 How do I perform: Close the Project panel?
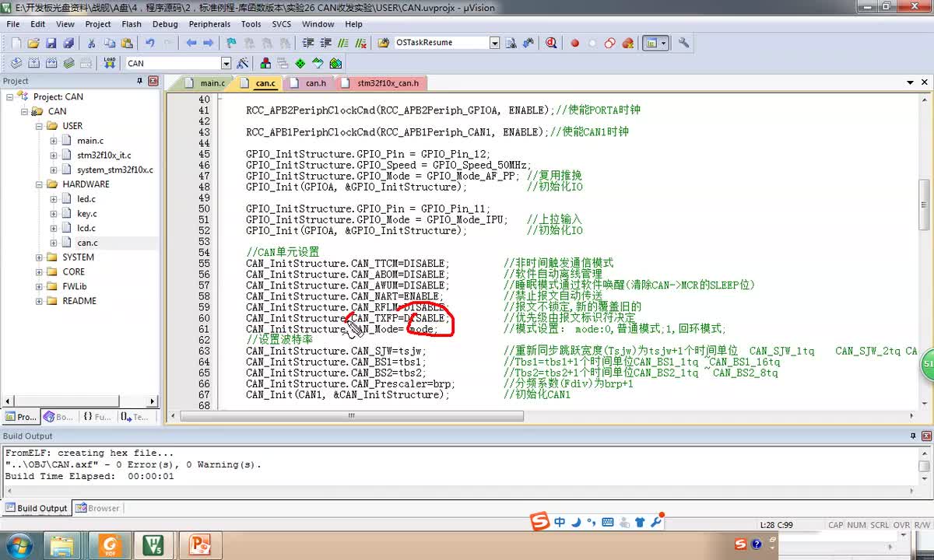(x=153, y=81)
